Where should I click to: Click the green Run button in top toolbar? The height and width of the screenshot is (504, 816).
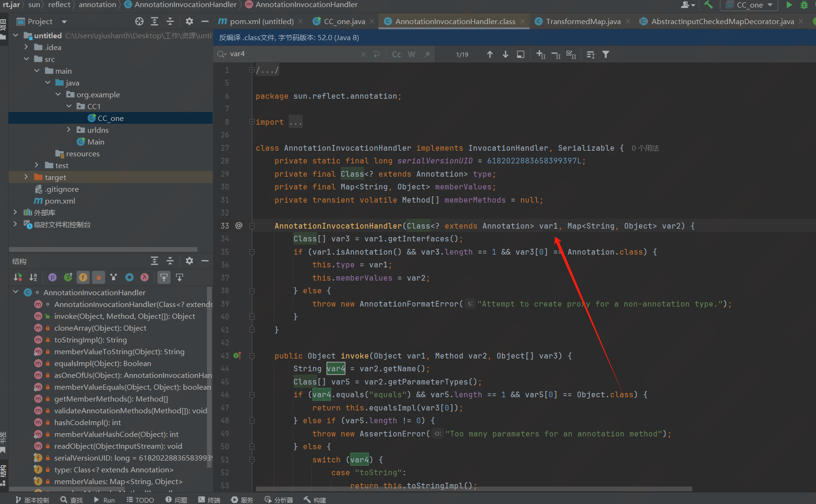pos(789,5)
